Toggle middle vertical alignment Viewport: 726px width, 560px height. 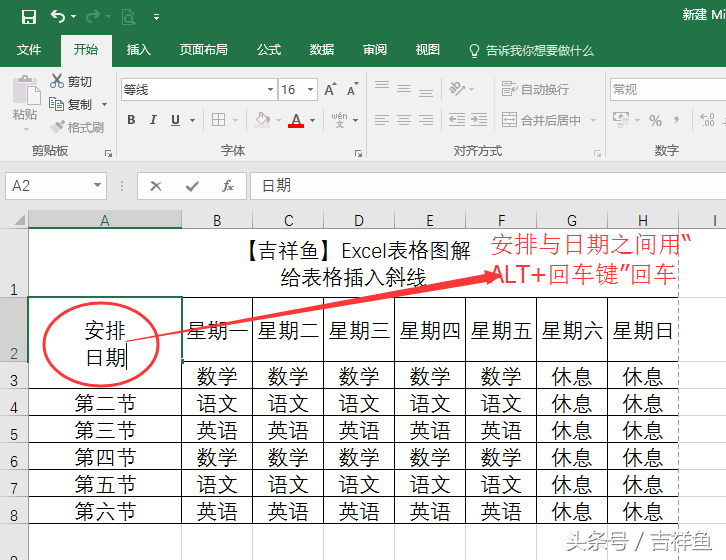[404, 89]
